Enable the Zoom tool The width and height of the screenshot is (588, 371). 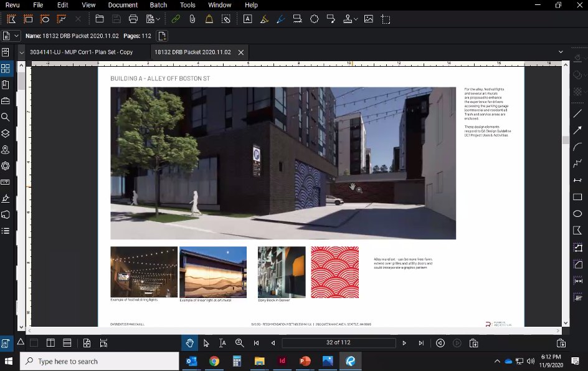point(239,343)
